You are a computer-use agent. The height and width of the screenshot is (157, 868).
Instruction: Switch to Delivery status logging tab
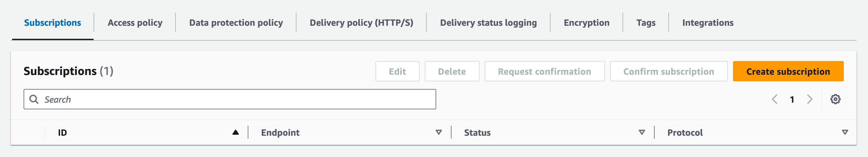coord(488,23)
